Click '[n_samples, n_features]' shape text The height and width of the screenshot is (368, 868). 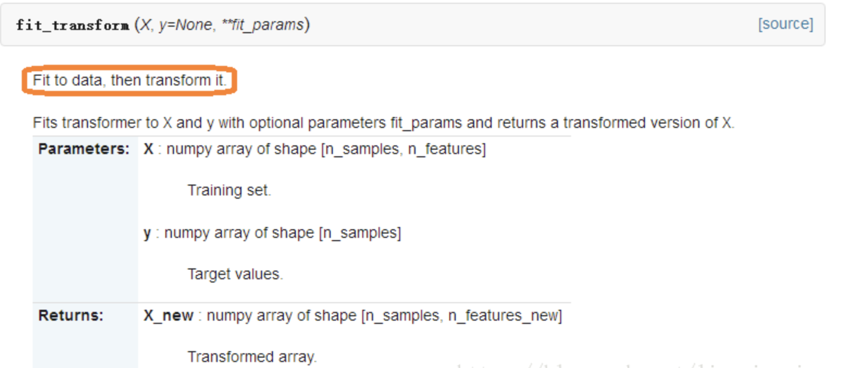(x=403, y=149)
